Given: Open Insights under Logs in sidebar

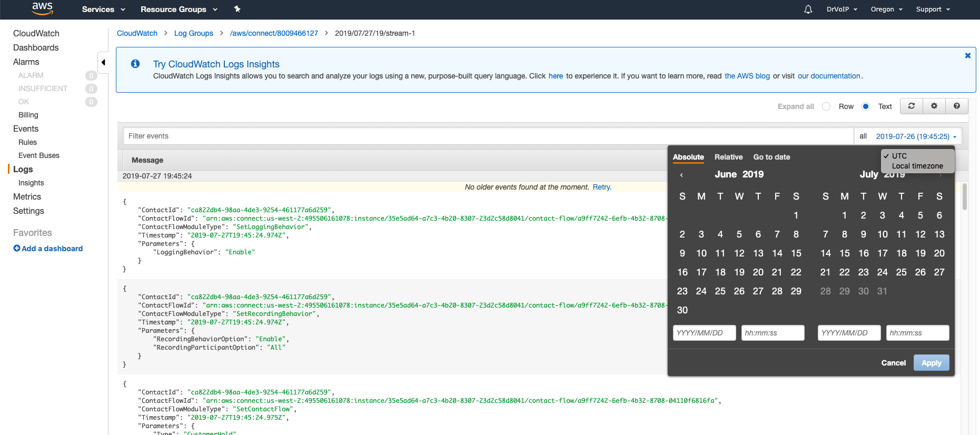Looking at the screenshot, I should pyautogui.click(x=31, y=183).
